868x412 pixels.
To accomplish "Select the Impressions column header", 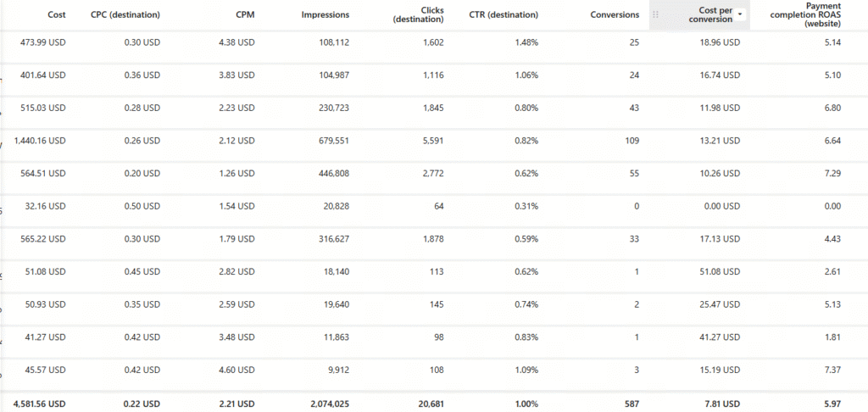I will coord(325,15).
